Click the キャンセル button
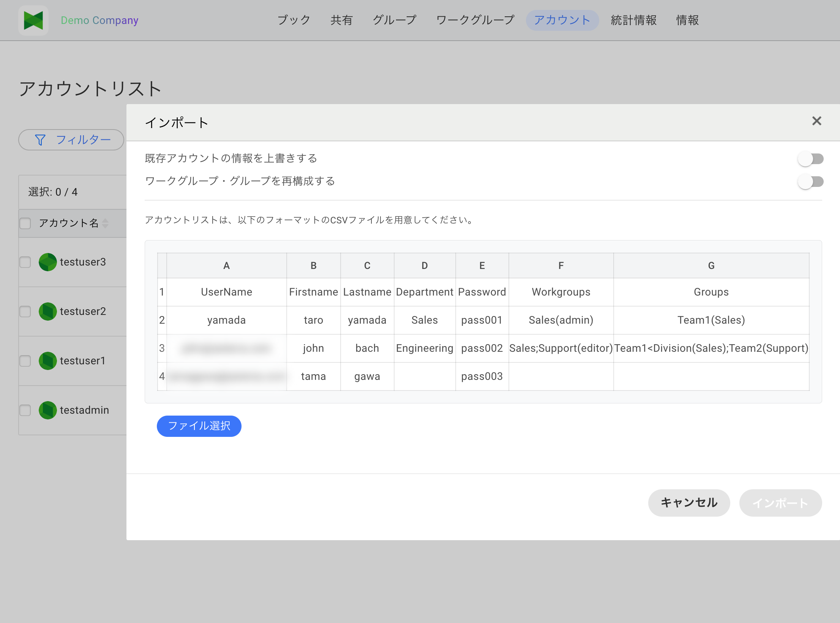 (689, 503)
